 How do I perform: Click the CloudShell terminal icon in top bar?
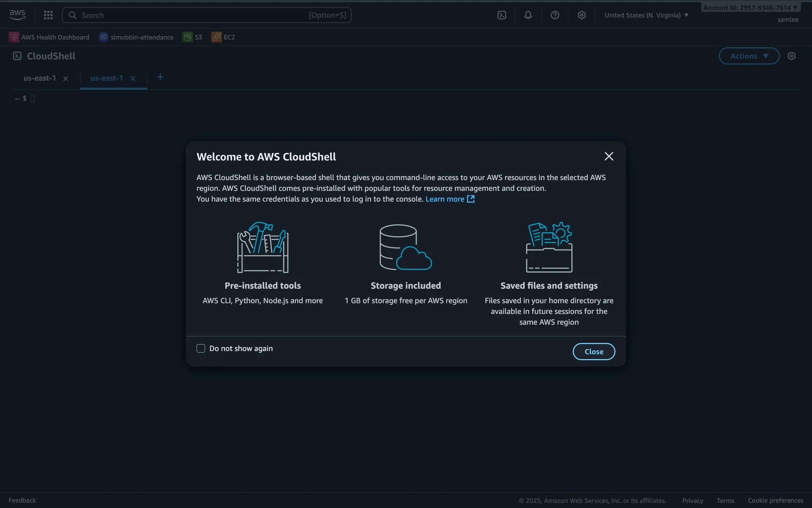tap(502, 15)
